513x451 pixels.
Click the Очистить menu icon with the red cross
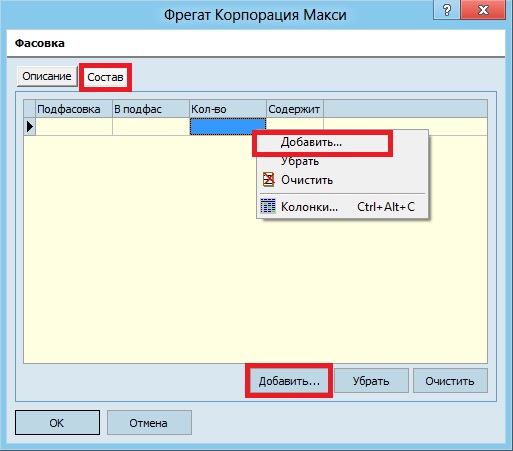pos(268,179)
